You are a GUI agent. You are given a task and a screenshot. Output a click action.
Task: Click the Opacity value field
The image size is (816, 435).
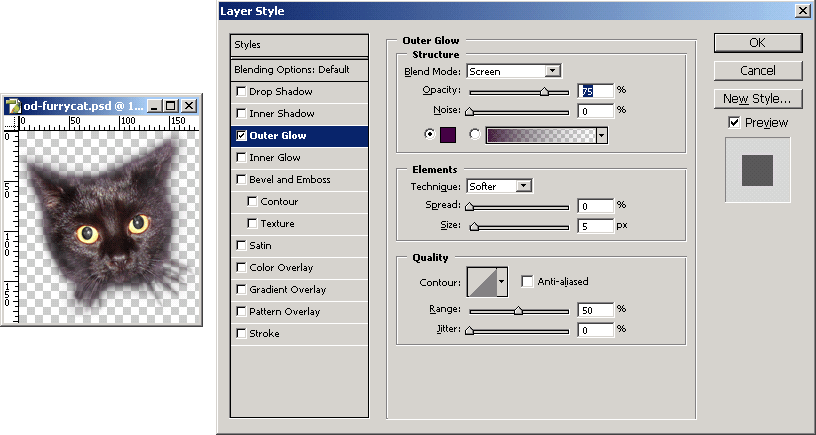595,91
